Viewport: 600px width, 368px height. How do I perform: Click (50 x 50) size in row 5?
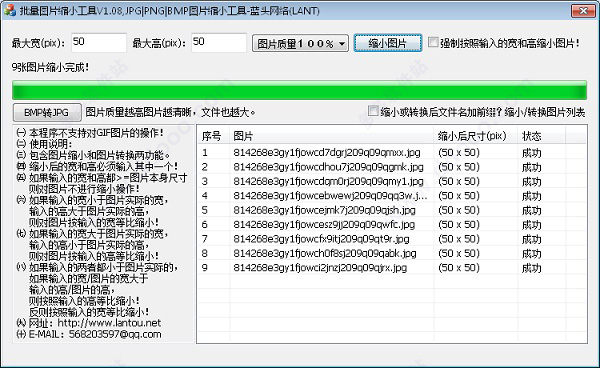click(459, 210)
